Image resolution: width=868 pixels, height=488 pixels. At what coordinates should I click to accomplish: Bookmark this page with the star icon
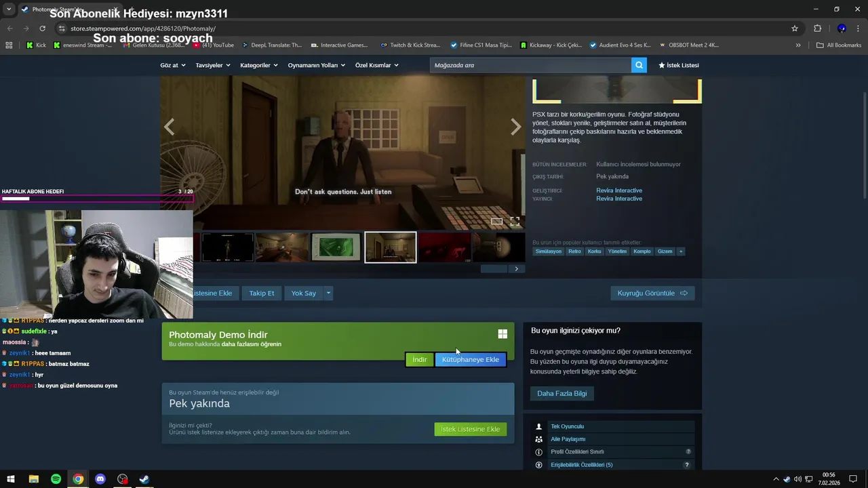tap(795, 28)
